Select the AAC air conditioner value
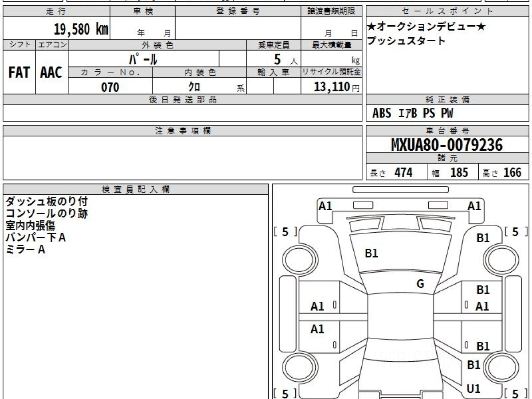Image resolution: width=532 pixels, height=399 pixels. (52, 73)
